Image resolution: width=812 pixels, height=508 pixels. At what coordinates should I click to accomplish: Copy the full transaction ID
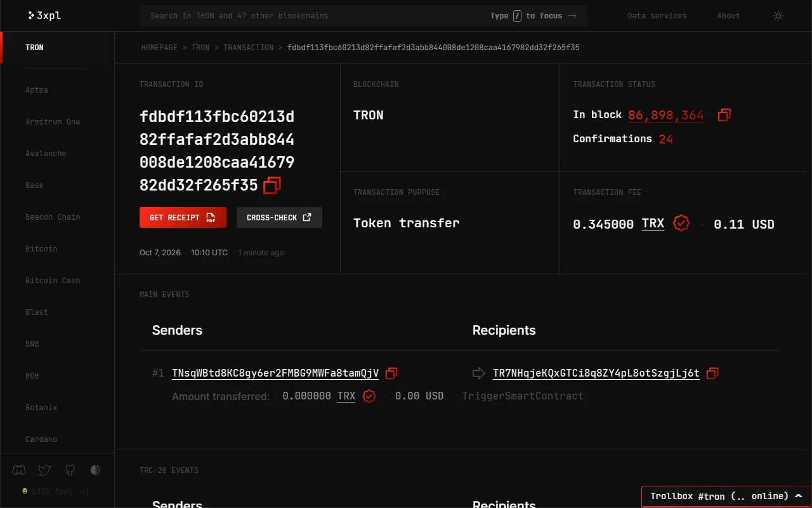[x=272, y=185]
